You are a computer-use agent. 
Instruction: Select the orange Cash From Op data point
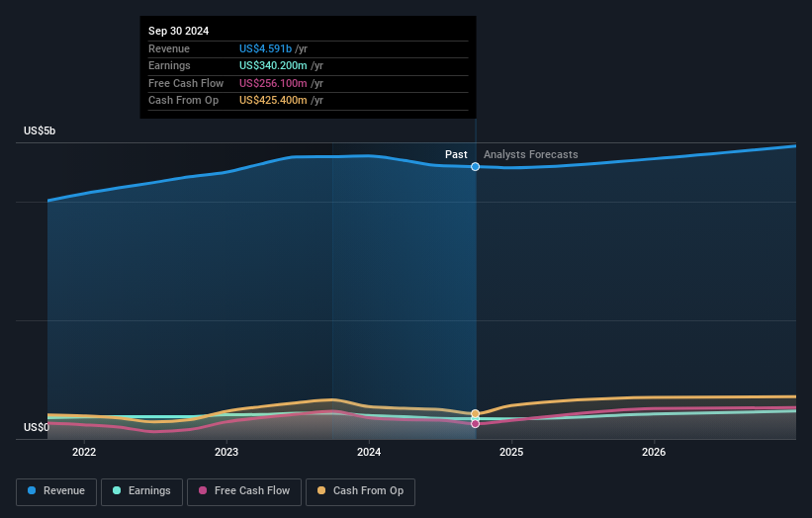(475, 414)
